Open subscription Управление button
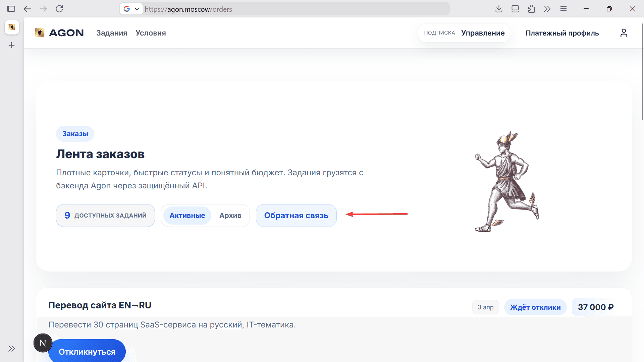644x362 pixels. pos(464,33)
